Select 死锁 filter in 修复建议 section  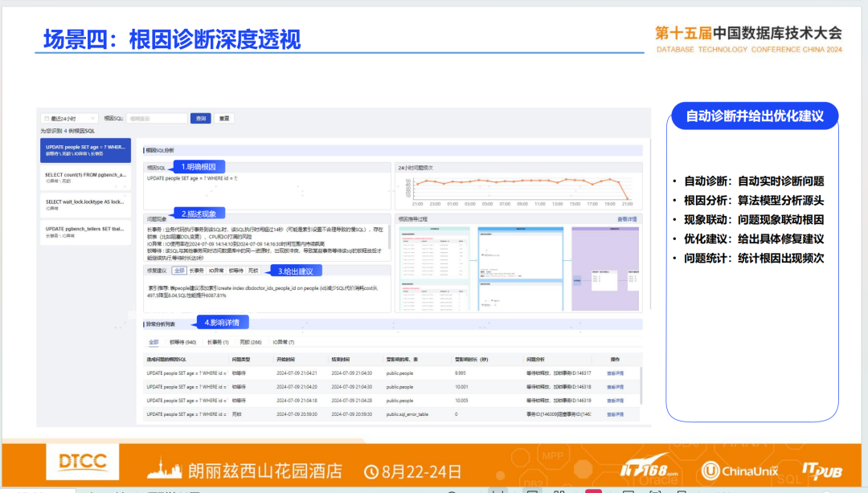pyautogui.click(x=253, y=271)
